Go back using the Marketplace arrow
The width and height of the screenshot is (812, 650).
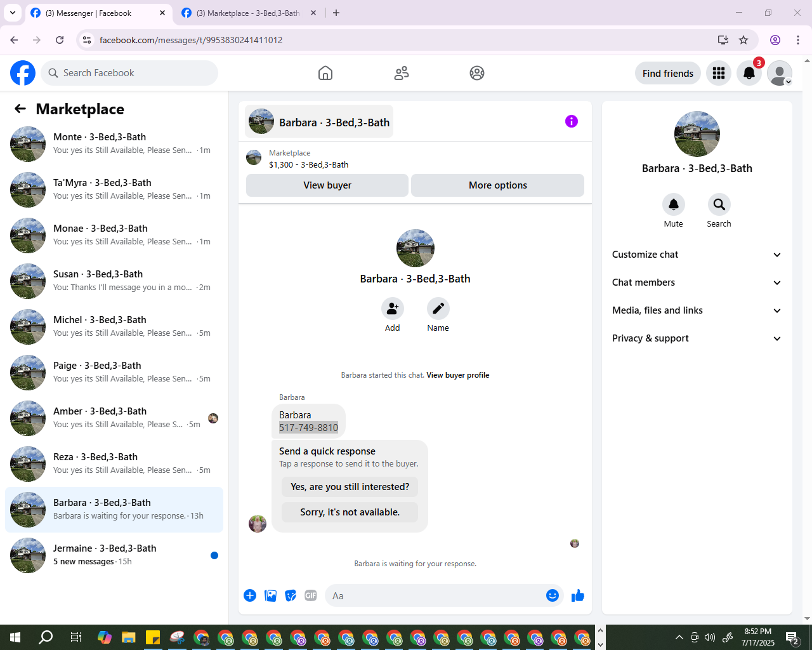[20, 109]
